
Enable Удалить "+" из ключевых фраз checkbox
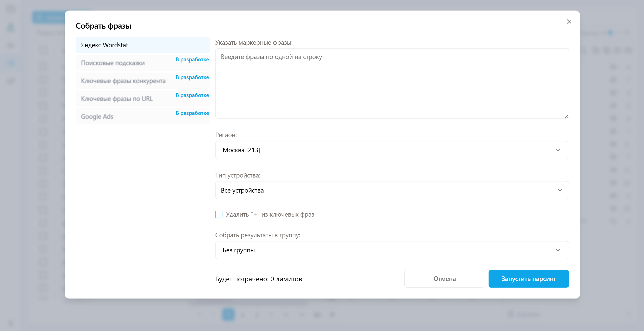pyautogui.click(x=219, y=214)
